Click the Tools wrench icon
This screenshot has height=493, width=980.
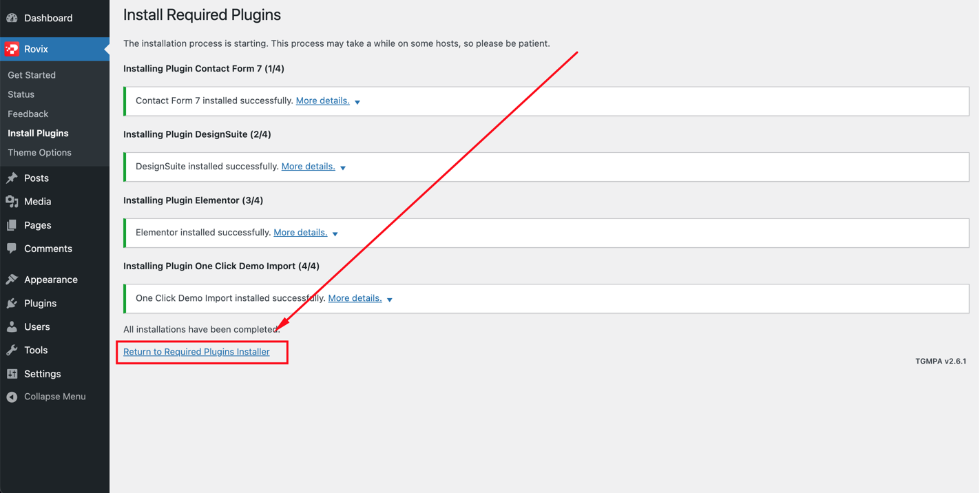click(12, 350)
